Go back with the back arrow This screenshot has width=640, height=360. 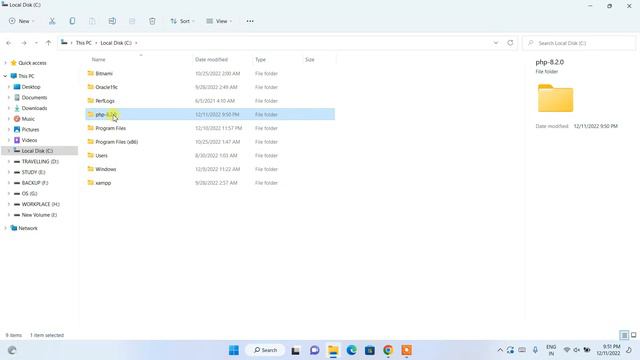[x=9, y=43]
